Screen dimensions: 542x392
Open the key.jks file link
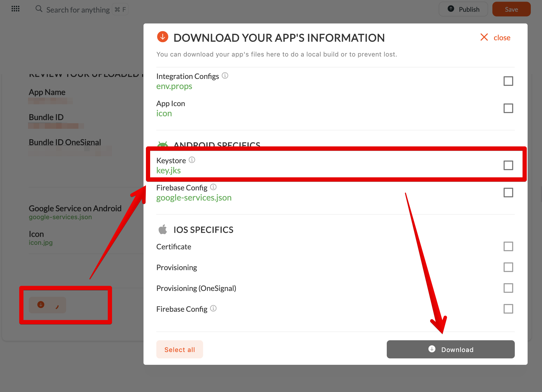[x=169, y=170]
